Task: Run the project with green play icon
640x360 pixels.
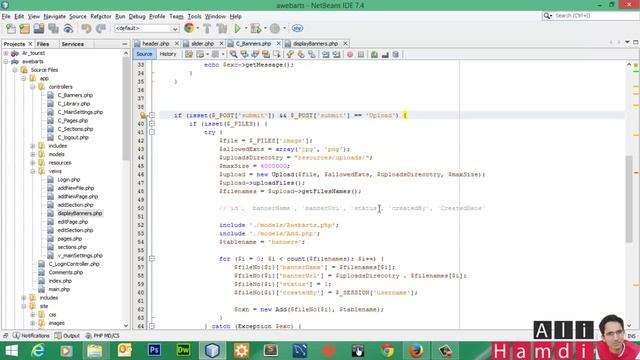Action: (x=237, y=29)
